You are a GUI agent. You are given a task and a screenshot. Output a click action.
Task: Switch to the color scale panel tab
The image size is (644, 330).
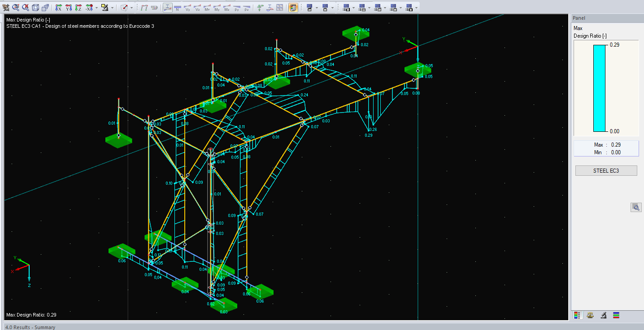tap(577, 315)
